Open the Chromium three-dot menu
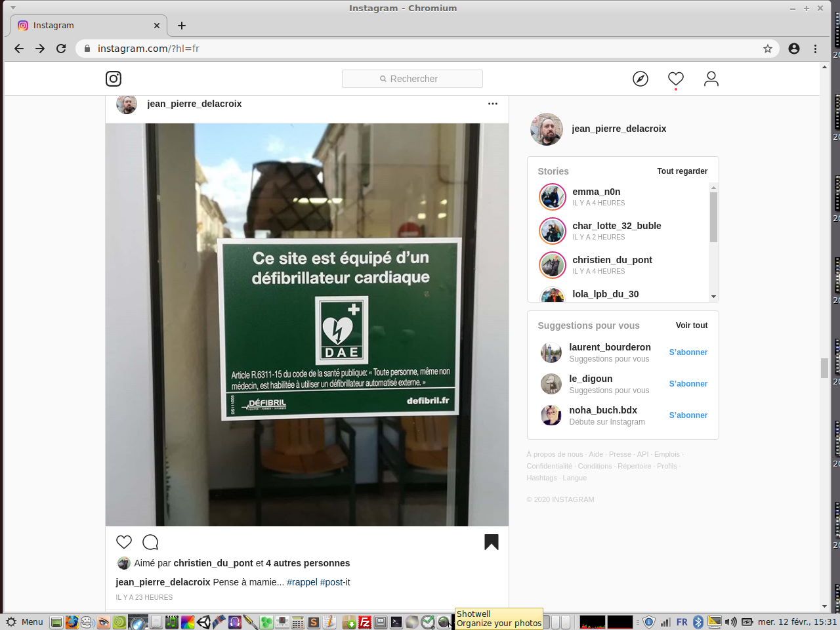Screen dimensions: 840x630 816,49
